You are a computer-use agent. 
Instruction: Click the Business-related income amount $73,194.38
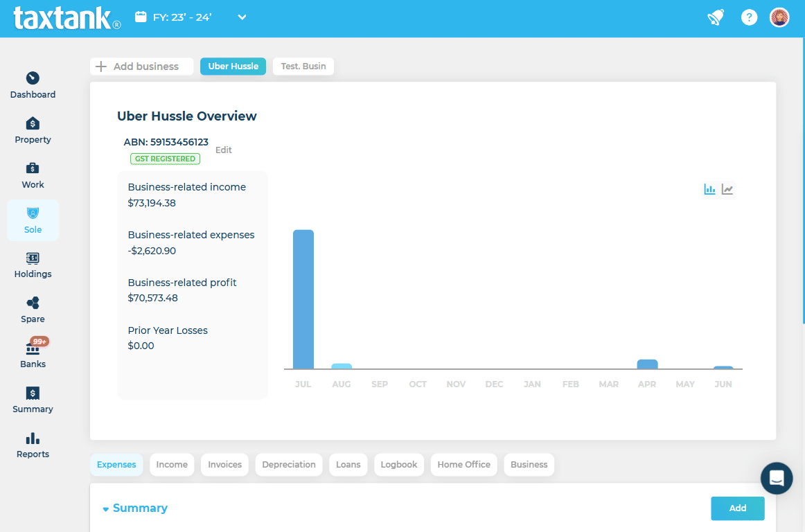click(152, 203)
